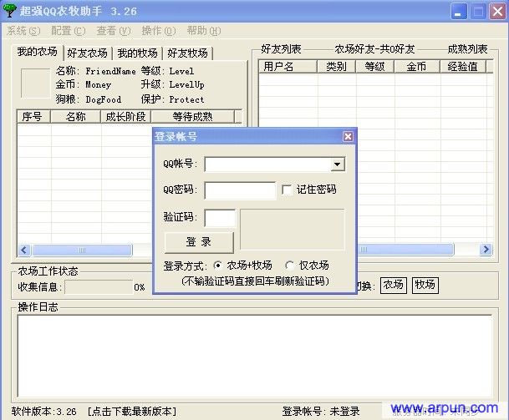Image resolution: width=509 pixels, height=420 pixels.
Task: Click the captcha image area
Action: click(293, 230)
